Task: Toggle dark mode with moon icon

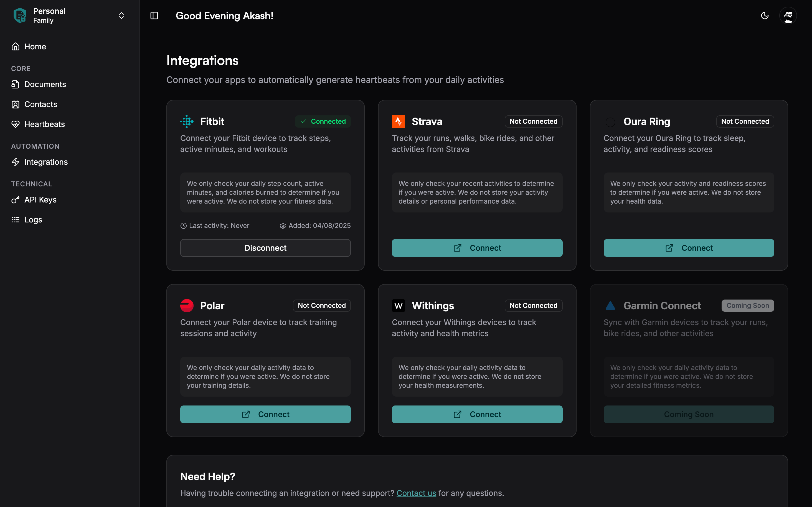Action: click(x=764, y=16)
